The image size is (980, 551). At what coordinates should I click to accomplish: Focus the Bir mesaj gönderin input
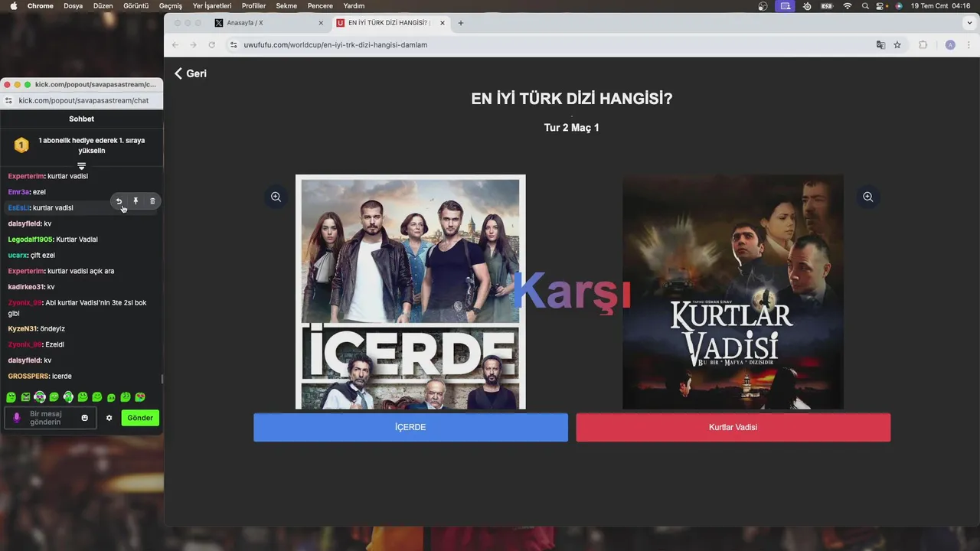(51, 418)
